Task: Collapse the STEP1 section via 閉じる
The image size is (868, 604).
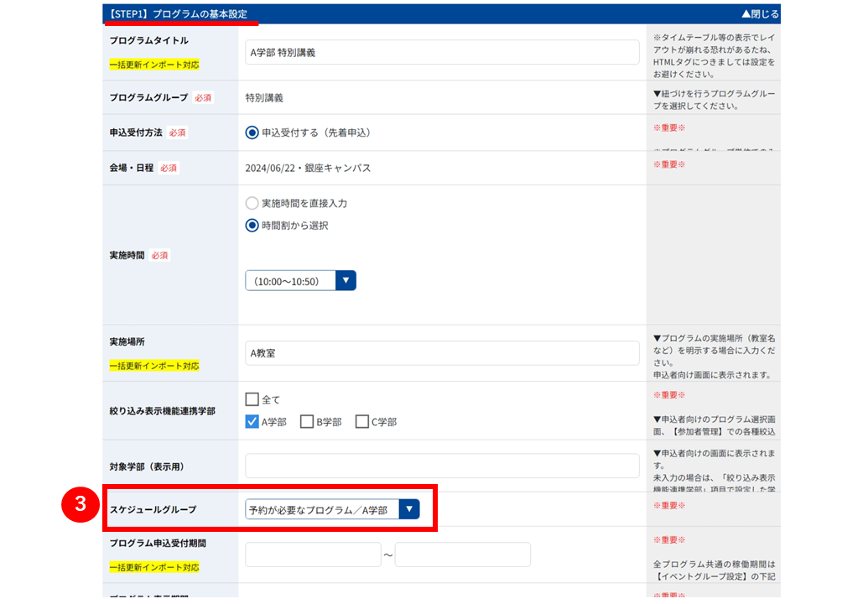Action: pos(760,13)
